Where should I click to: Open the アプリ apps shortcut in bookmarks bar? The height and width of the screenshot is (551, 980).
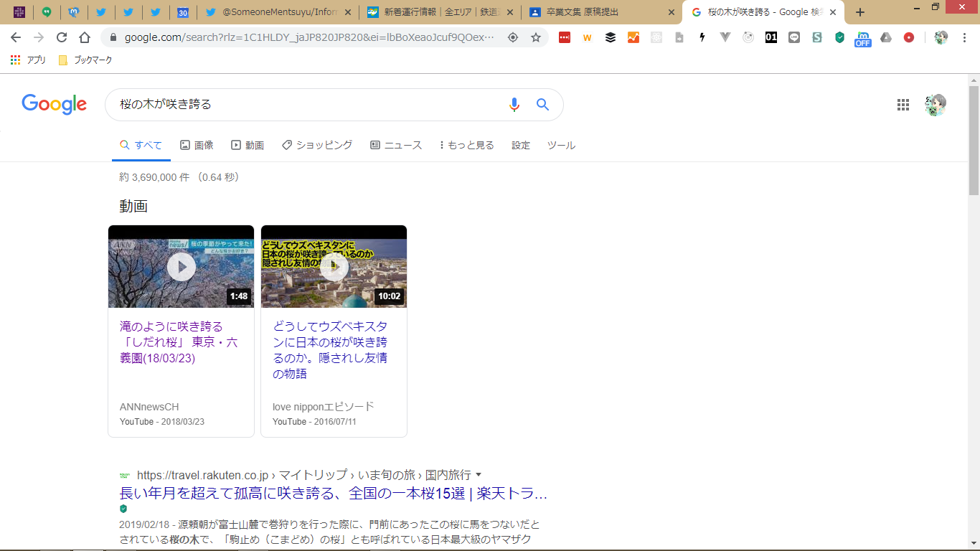29,60
